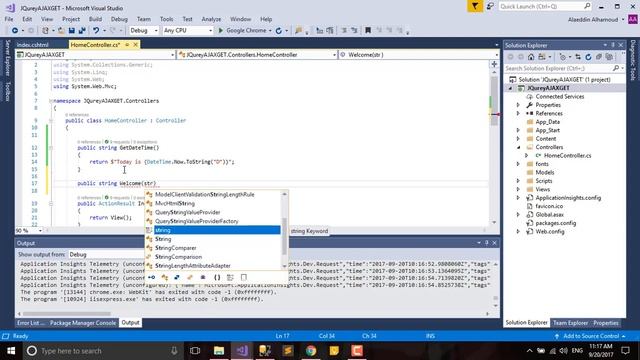
Task: Open Google Chrome browser selection dropdown arrow
Action: (x=270, y=31)
